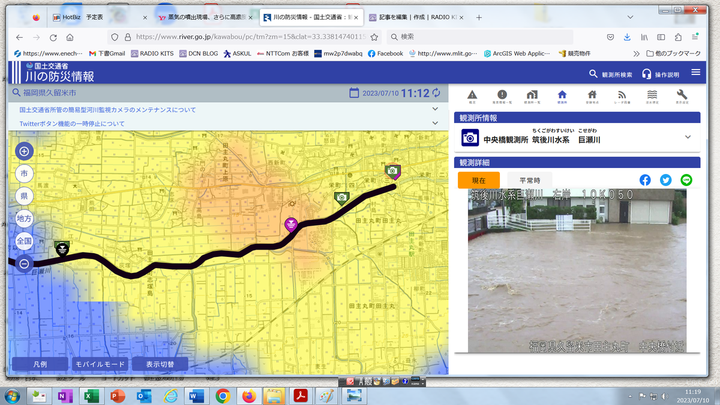Click the refresh icon beside the time 11:12

(436, 93)
